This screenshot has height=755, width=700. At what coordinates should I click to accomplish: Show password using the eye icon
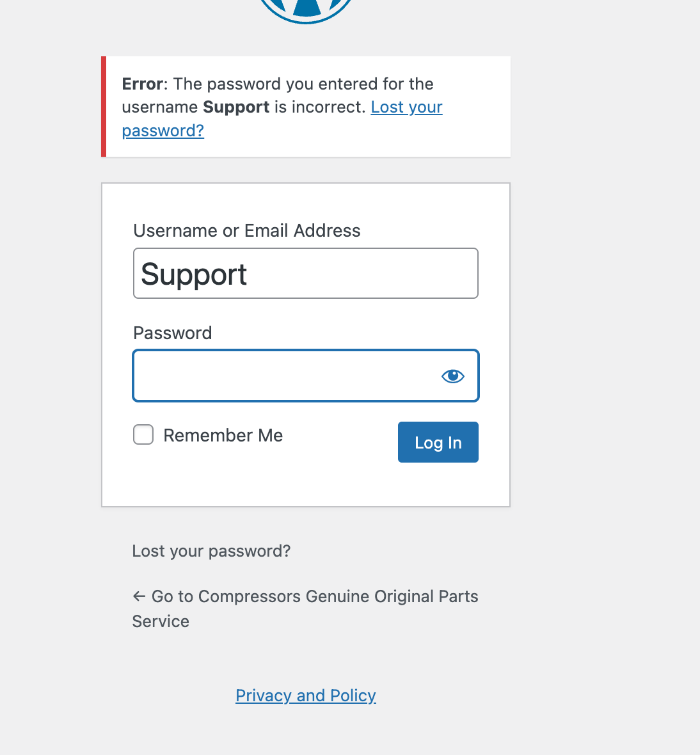(x=453, y=376)
